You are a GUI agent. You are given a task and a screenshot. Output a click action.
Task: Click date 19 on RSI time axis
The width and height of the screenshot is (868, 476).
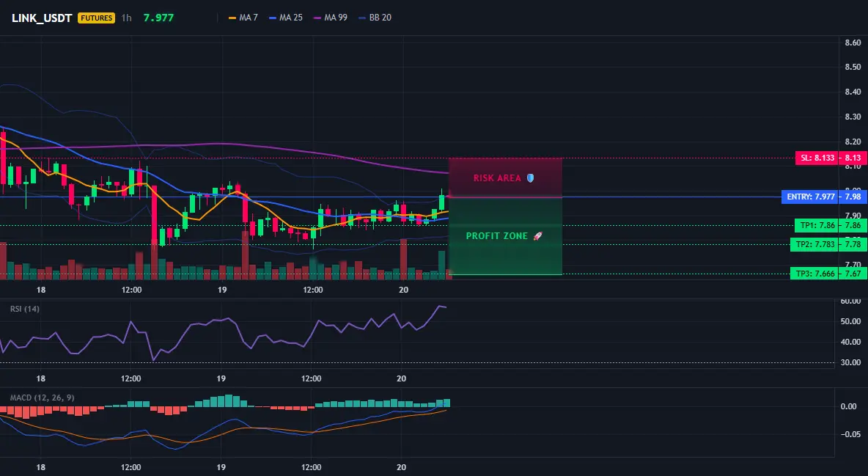coord(221,378)
